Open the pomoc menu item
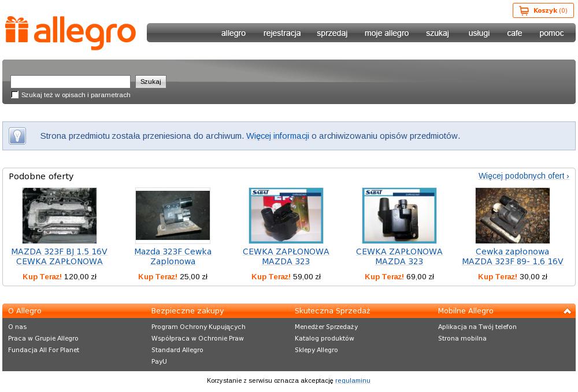This screenshot has width=578, height=392. pyautogui.click(x=551, y=33)
